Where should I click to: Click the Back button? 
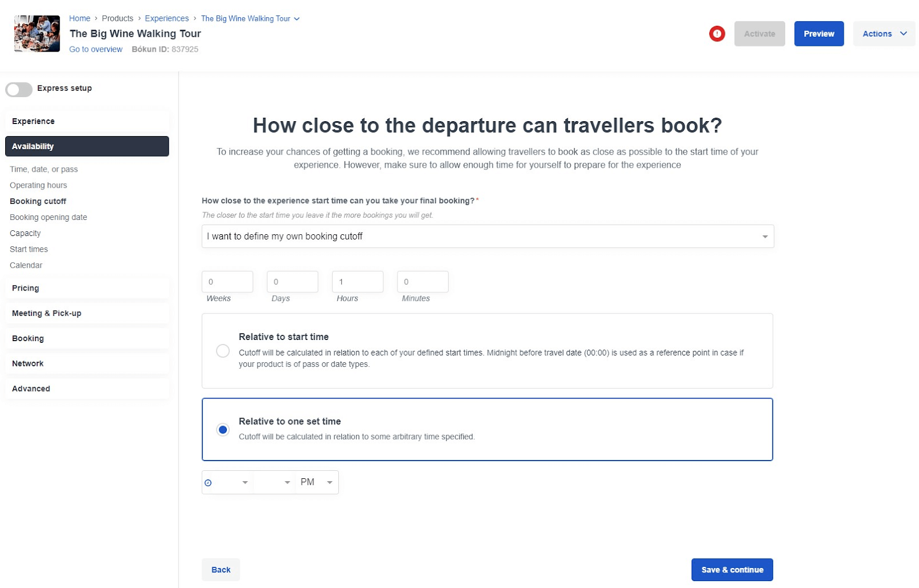(221, 570)
